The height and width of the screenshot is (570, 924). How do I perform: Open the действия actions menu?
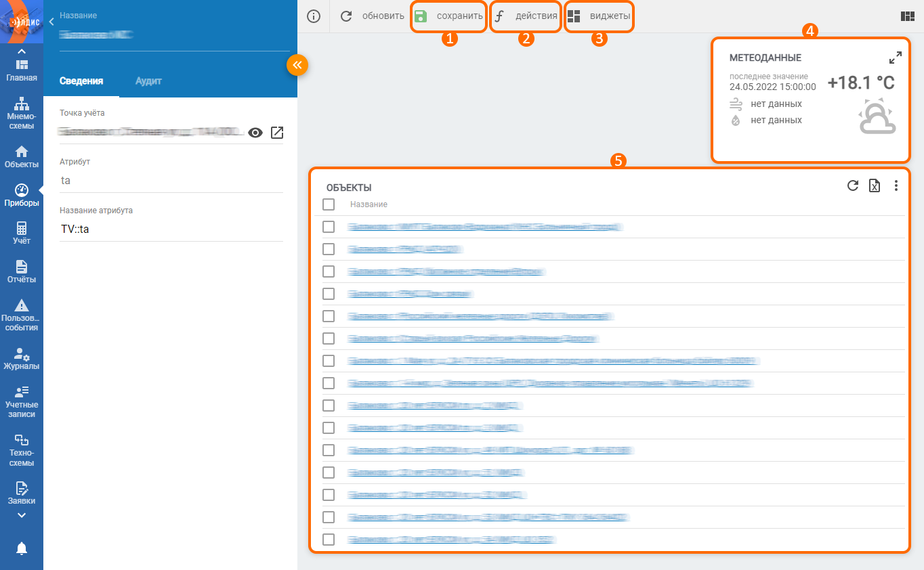pyautogui.click(x=525, y=16)
